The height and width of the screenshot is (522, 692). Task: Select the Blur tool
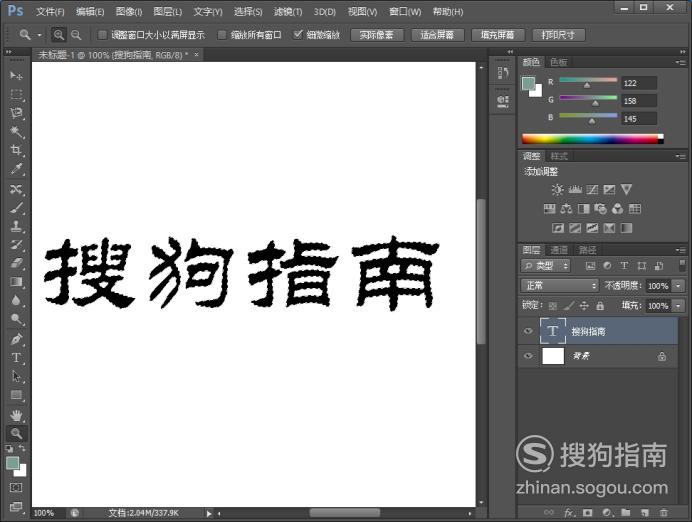click(16, 300)
